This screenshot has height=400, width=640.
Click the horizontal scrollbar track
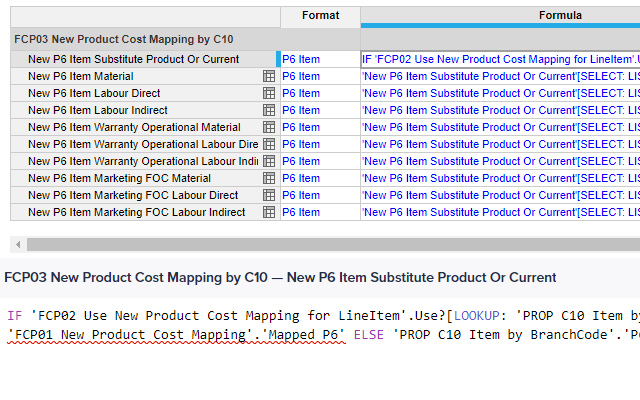point(333,244)
